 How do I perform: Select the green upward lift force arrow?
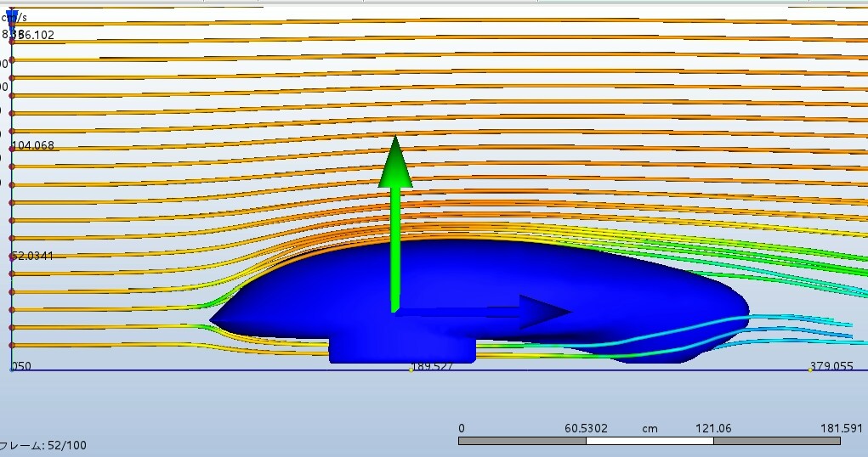(x=394, y=223)
